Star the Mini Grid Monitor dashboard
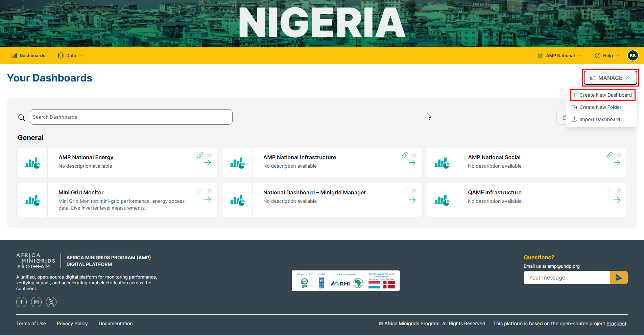The width and height of the screenshot is (644, 335). [210, 190]
